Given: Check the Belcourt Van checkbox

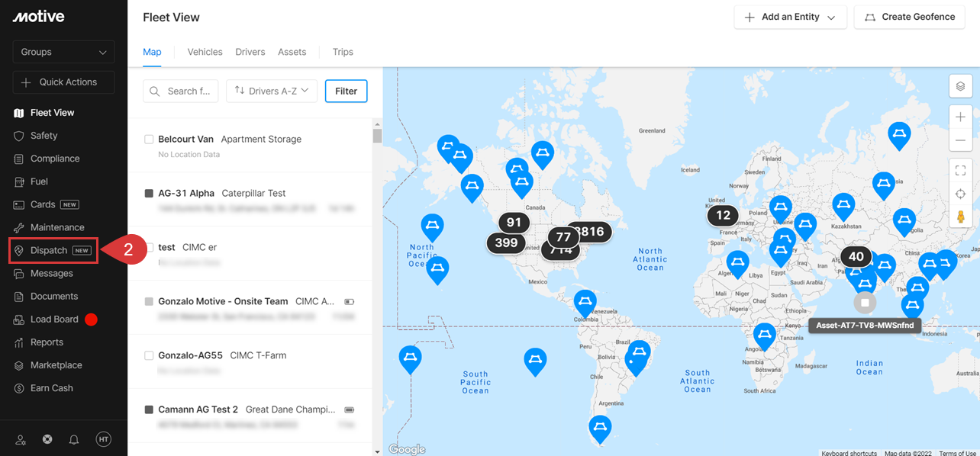Looking at the screenshot, I should (x=150, y=140).
